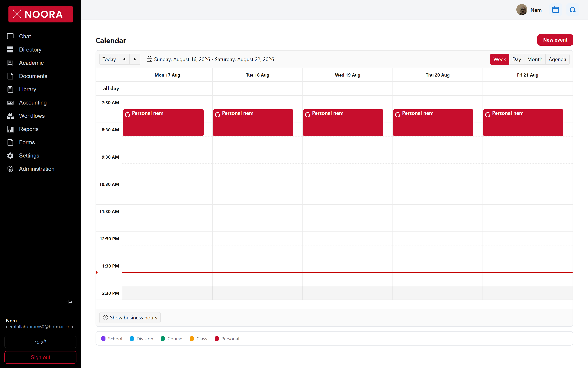
Task: Click the Accounting money icon
Action: point(10,103)
